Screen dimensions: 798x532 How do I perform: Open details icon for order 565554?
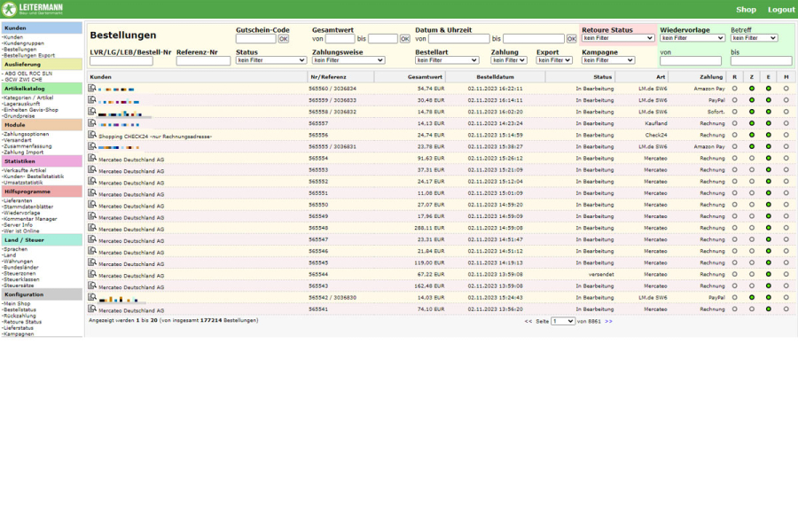(92, 157)
